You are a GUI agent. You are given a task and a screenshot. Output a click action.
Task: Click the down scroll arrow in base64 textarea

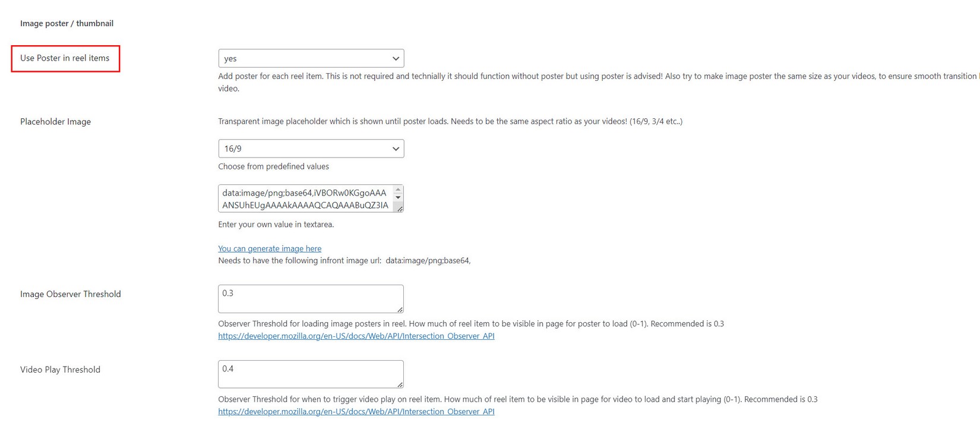pyautogui.click(x=398, y=198)
